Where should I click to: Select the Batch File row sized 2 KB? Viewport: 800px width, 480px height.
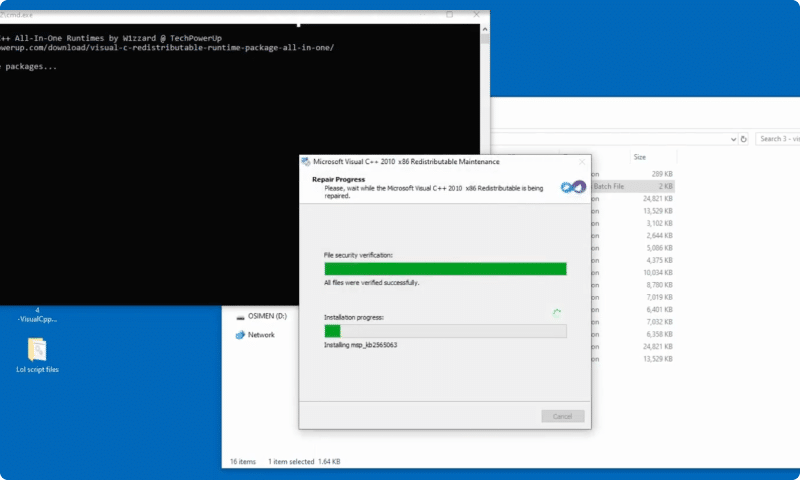point(630,186)
